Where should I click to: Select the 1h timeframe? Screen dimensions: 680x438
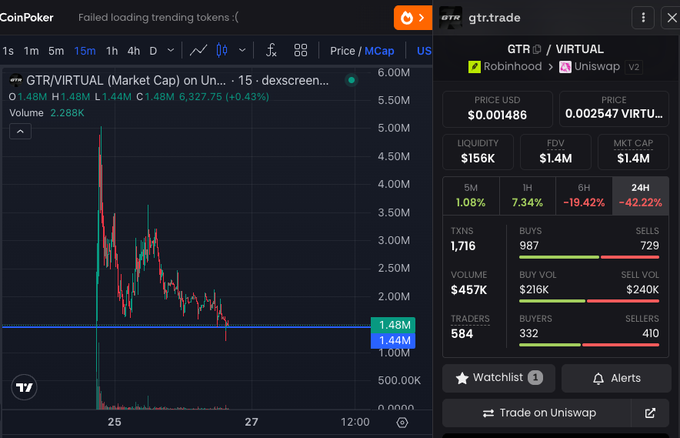[112, 51]
